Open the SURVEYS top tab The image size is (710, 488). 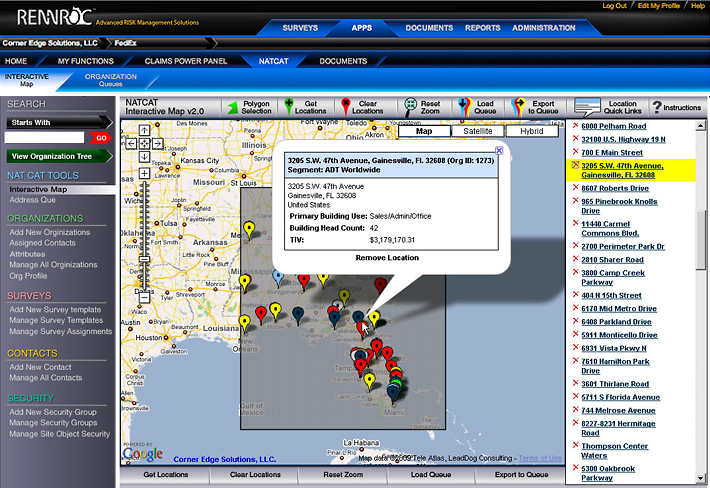[x=300, y=28]
